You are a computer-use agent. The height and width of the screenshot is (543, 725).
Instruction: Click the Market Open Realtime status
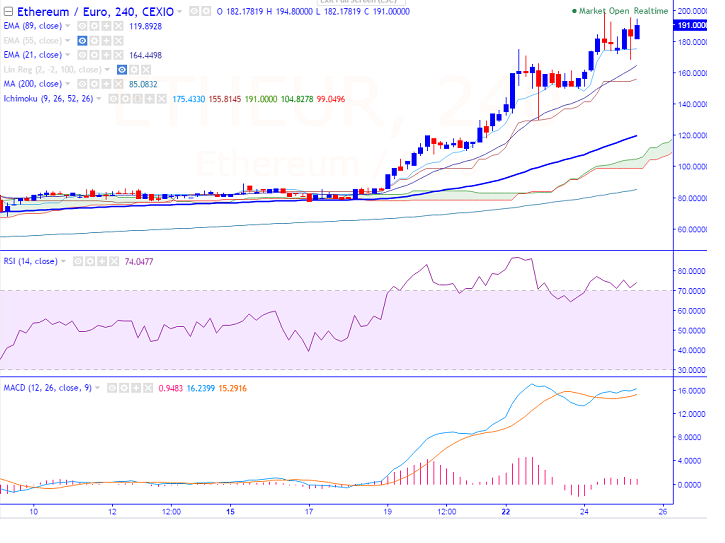tap(620, 11)
